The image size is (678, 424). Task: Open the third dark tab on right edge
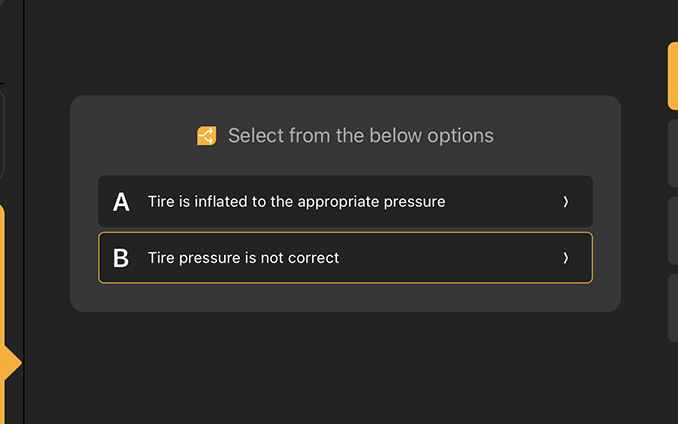(x=672, y=231)
